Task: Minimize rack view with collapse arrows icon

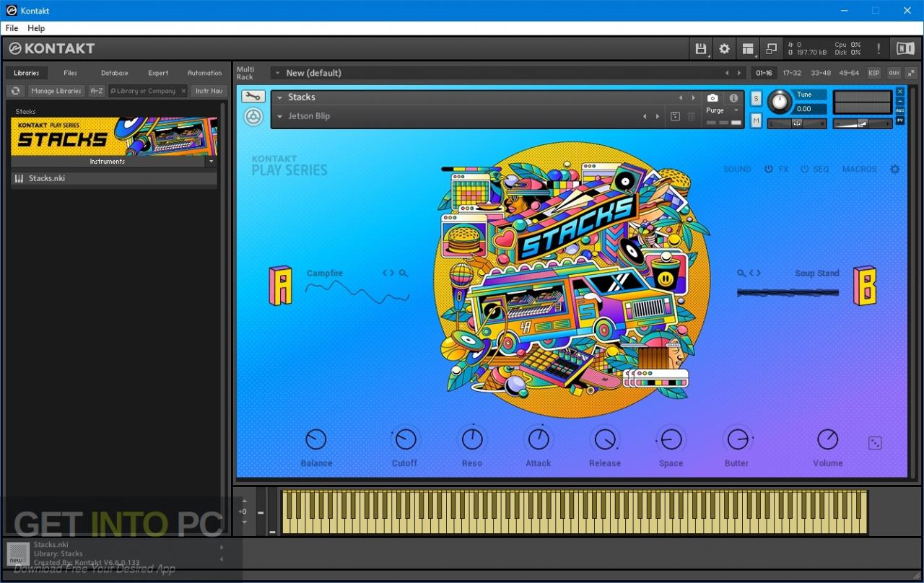Action: click(x=911, y=73)
